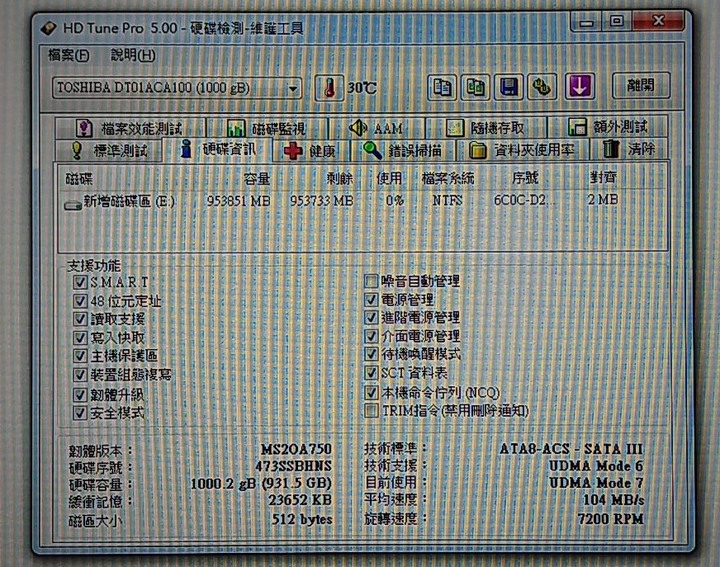Click the 對齊 column header
Viewport: 720px width, 567px height.
pyautogui.click(x=603, y=177)
